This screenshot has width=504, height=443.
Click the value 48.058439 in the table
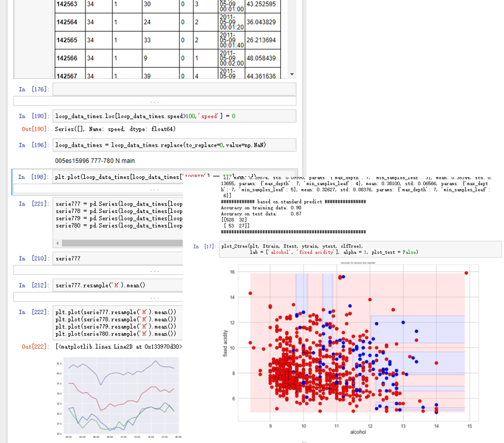tap(261, 58)
